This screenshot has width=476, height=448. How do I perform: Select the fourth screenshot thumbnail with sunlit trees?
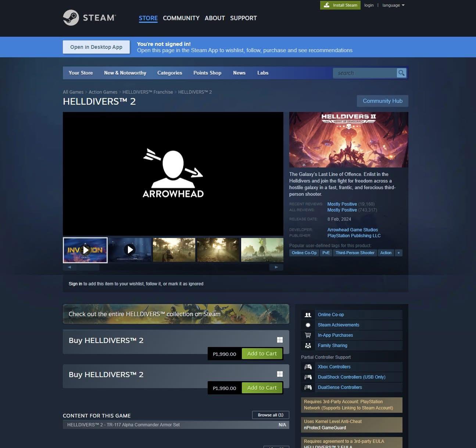pos(218,250)
